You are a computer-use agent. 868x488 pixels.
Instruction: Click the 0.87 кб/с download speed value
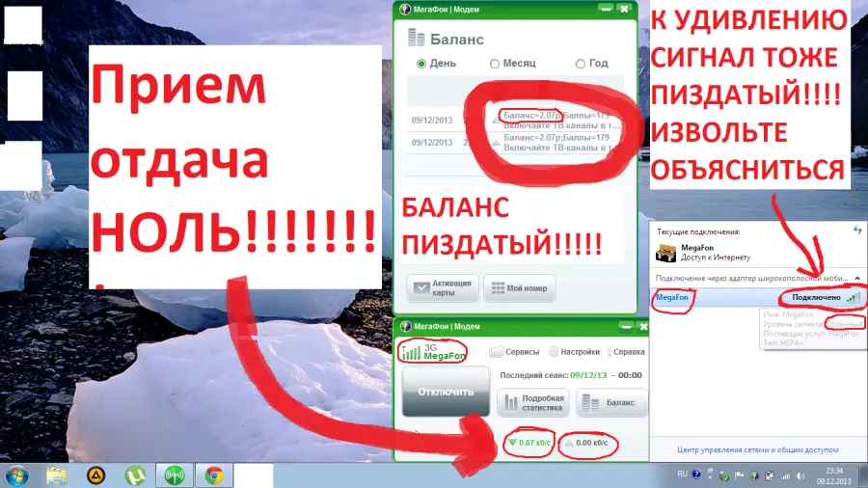[x=534, y=443]
